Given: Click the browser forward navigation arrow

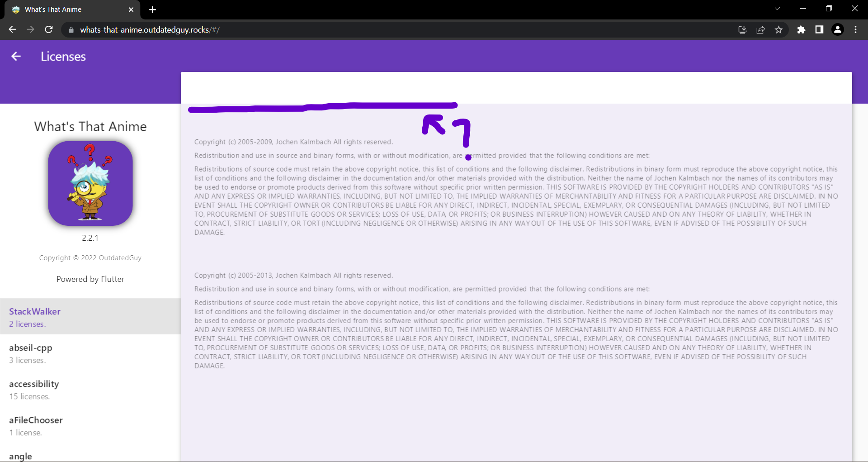Looking at the screenshot, I should pos(30,29).
